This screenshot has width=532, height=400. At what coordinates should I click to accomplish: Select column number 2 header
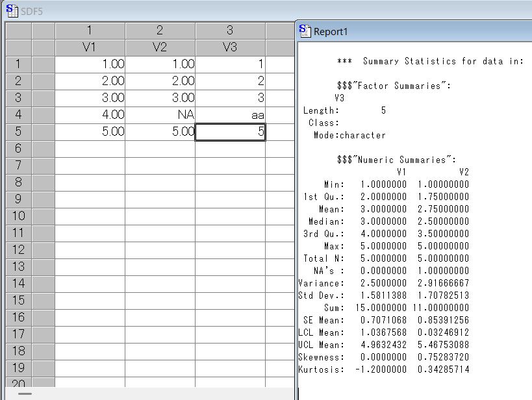(160, 31)
